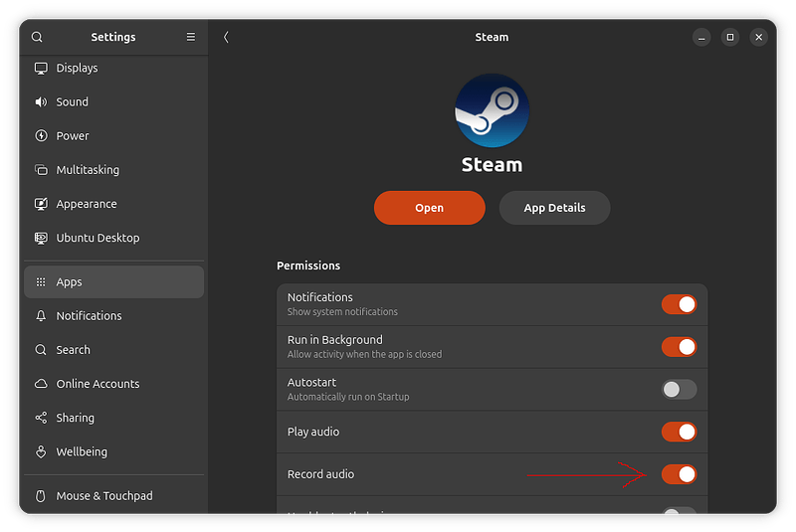796x532 pixels.
Task: Select Online Accounts in sidebar
Action: (98, 384)
